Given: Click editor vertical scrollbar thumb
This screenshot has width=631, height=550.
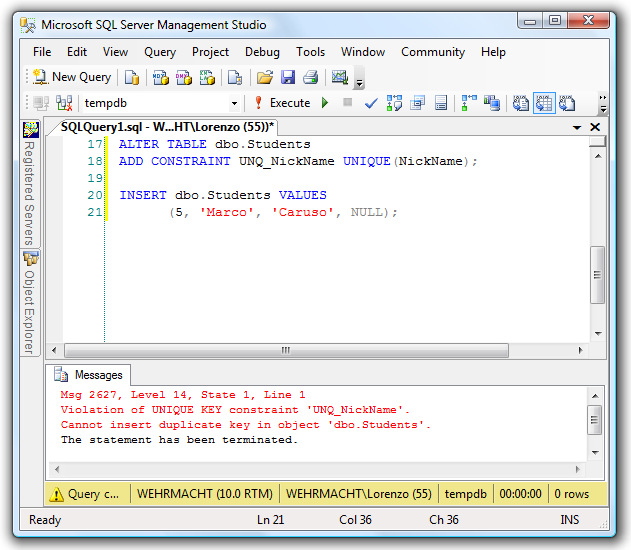Looking at the screenshot, I should coord(598,275).
